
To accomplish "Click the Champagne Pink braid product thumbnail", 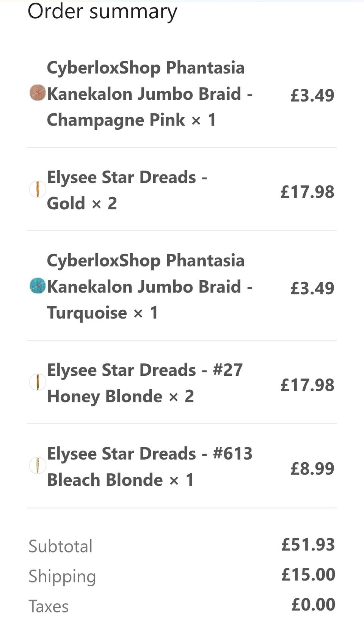I will click(x=38, y=93).
